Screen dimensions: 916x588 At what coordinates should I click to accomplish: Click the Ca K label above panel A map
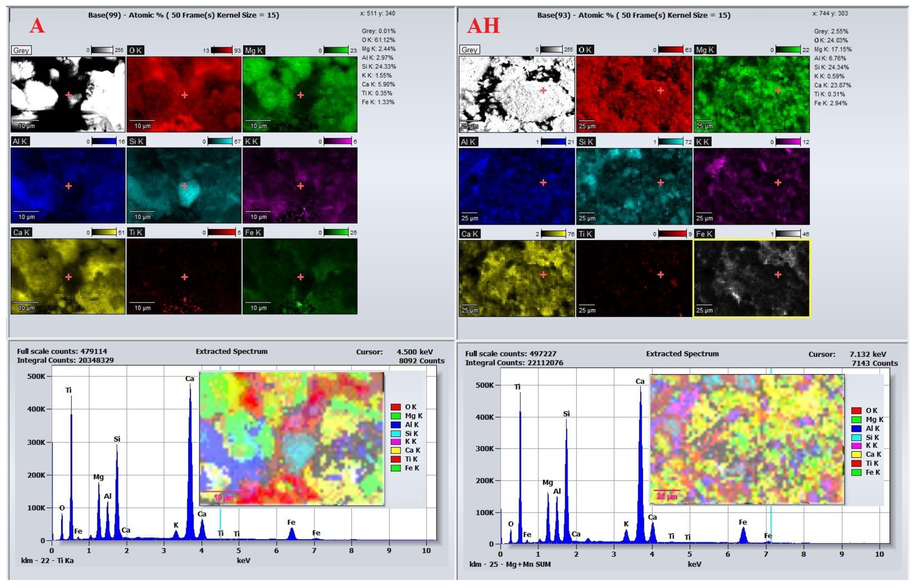[x=21, y=232]
